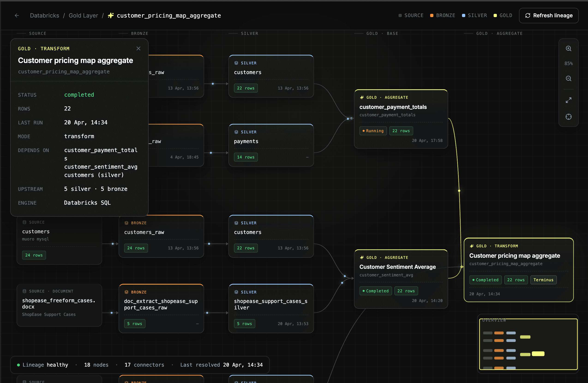This screenshot has height=383, width=588.
Task: Close the Customer pricing map aggregate details panel
Action: tap(138, 48)
